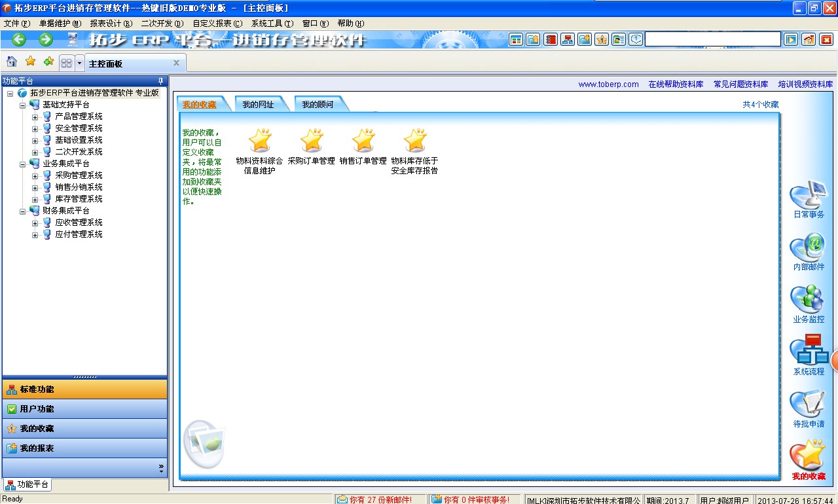Image resolution: width=838 pixels, height=504 pixels.
Task: Click the 在线帮助资料库 link
Action: (x=676, y=84)
